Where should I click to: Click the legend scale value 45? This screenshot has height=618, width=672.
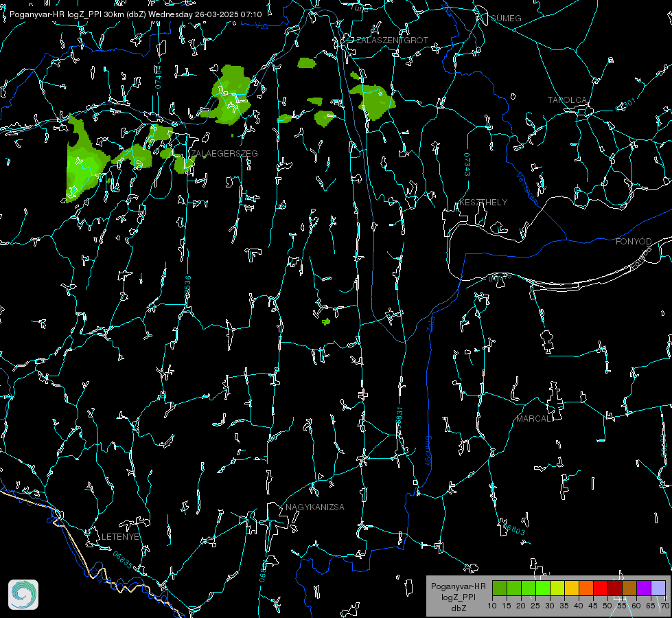(x=593, y=606)
